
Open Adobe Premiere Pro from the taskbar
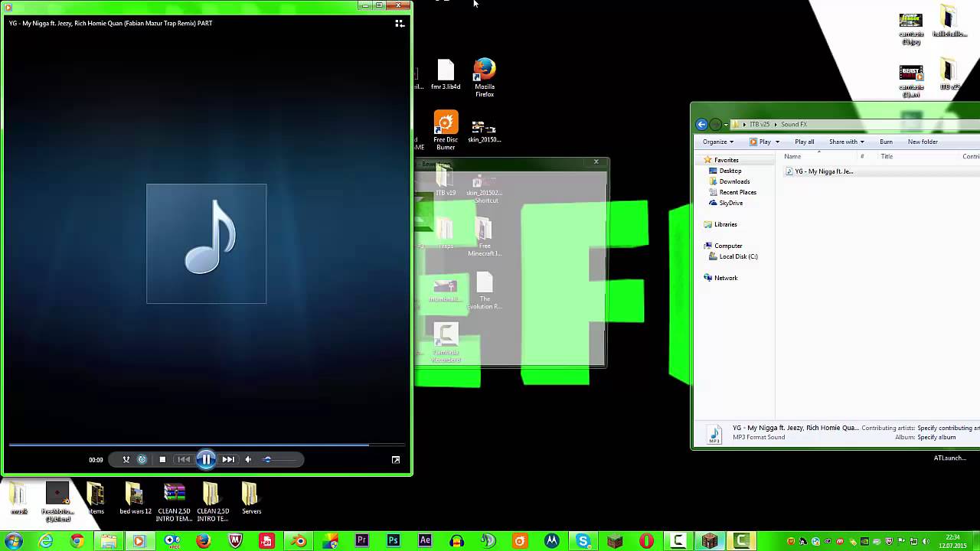pyautogui.click(x=361, y=541)
